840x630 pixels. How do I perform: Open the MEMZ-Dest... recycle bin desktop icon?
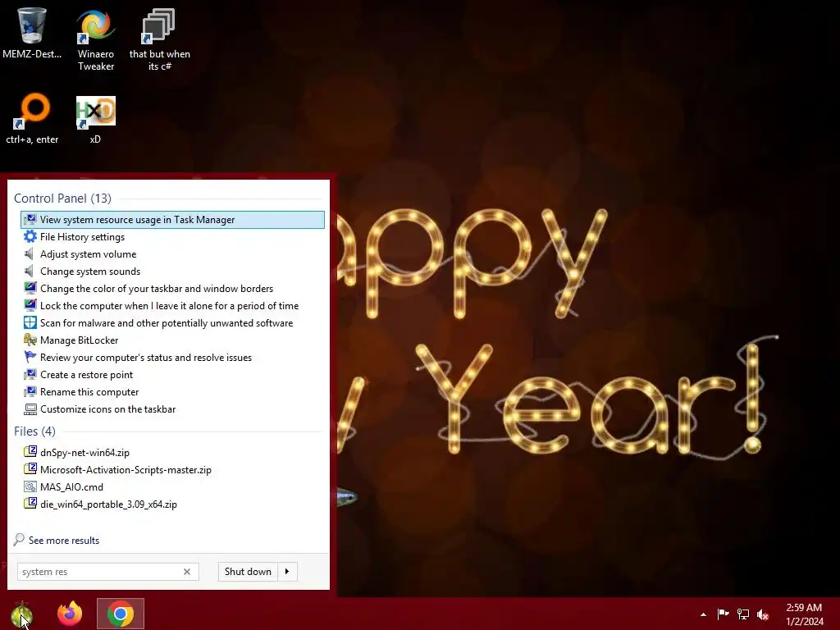pyautogui.click(x=32, y=34)
